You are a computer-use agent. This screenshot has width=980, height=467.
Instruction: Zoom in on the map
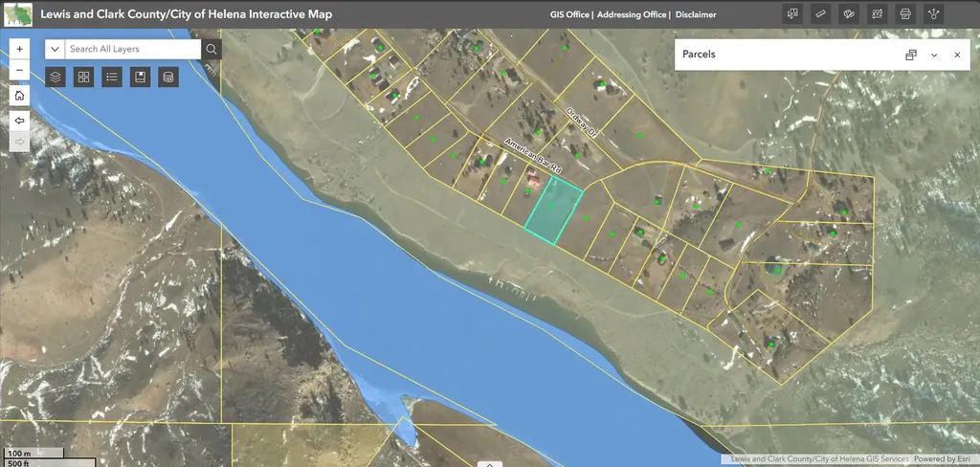19,49
